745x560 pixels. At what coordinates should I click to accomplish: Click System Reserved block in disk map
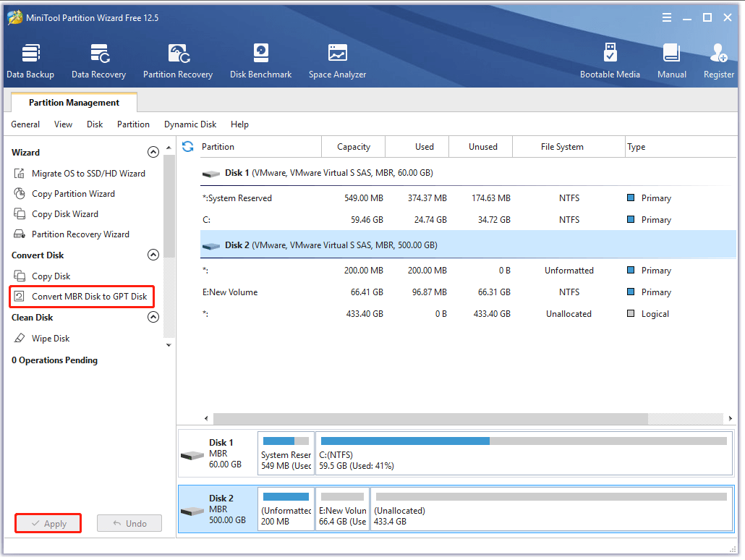286,453
